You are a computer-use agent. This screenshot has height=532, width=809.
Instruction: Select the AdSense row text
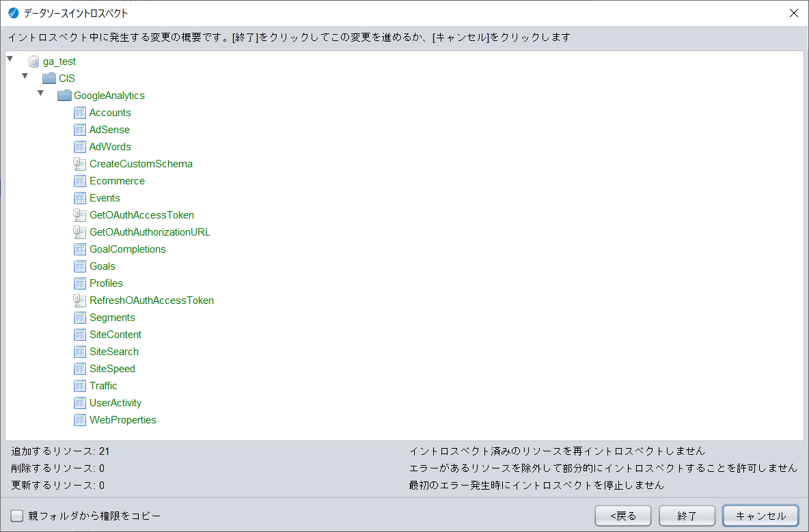(x=109, y=129)
